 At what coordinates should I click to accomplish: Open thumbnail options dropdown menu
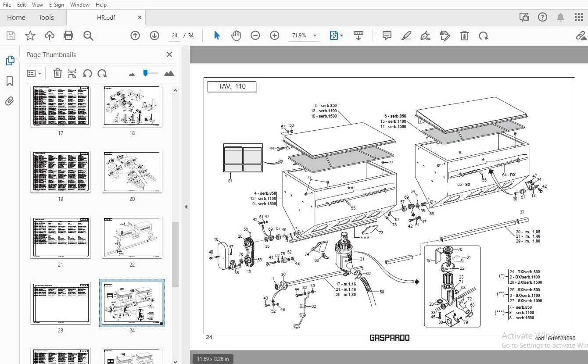pos(34,73)
